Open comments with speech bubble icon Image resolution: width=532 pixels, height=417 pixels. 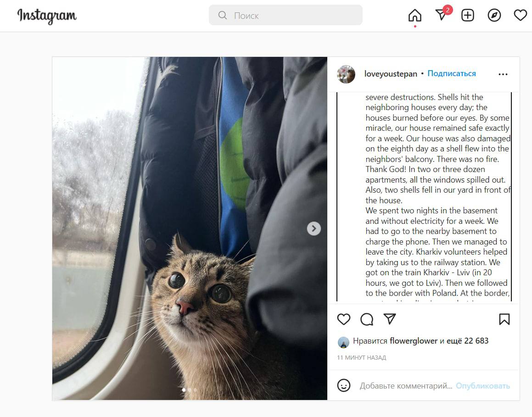(367, 319)
